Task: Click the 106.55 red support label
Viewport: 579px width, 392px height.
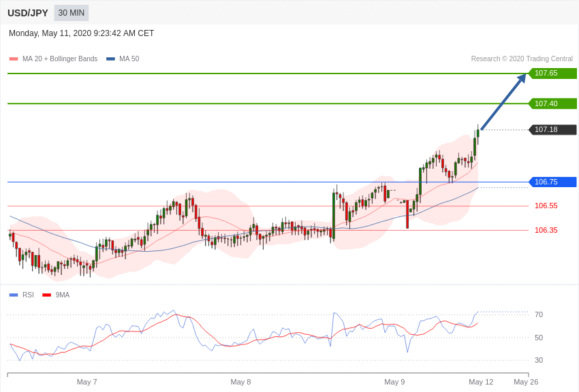Action: [546, 206]
